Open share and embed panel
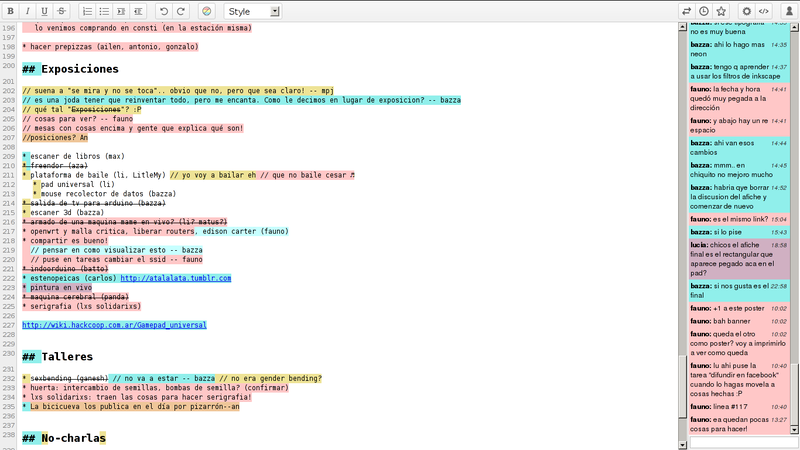This screenshot has width=800, height=450. [x=763, y=11]
